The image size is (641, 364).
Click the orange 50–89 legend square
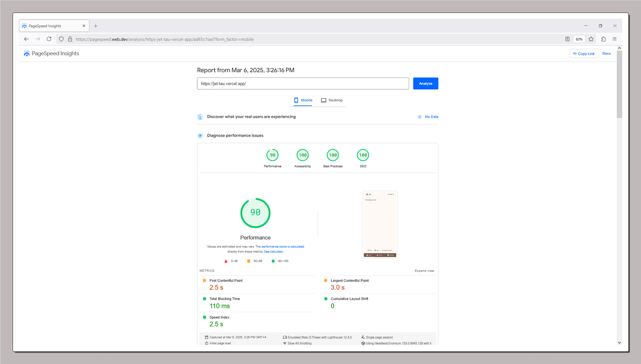pyautogui.click(x=248, y=261)
